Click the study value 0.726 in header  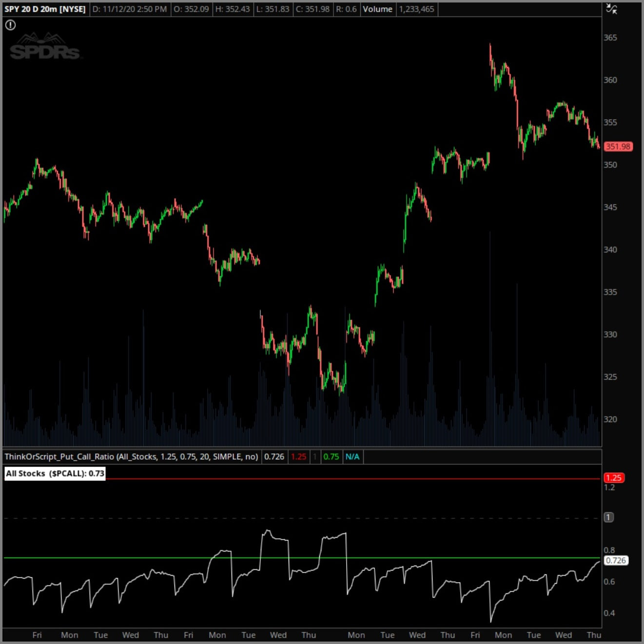[274, 457]
